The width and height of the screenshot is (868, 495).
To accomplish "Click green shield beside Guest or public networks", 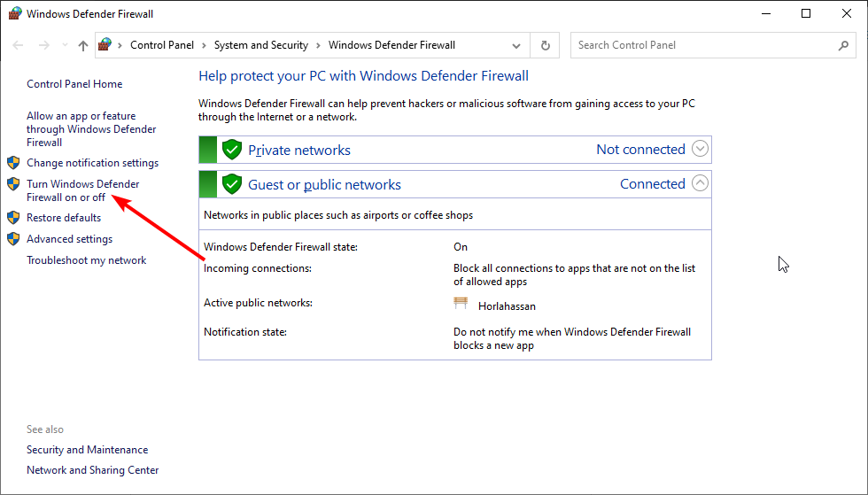I will [232, 184].
